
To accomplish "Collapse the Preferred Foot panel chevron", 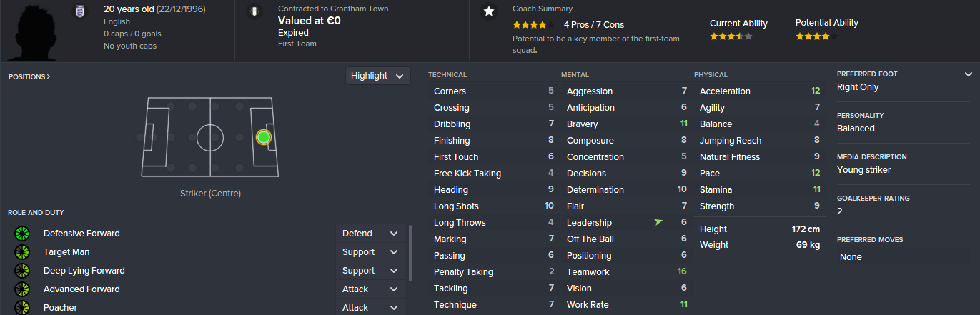I will tap(969, 74).
